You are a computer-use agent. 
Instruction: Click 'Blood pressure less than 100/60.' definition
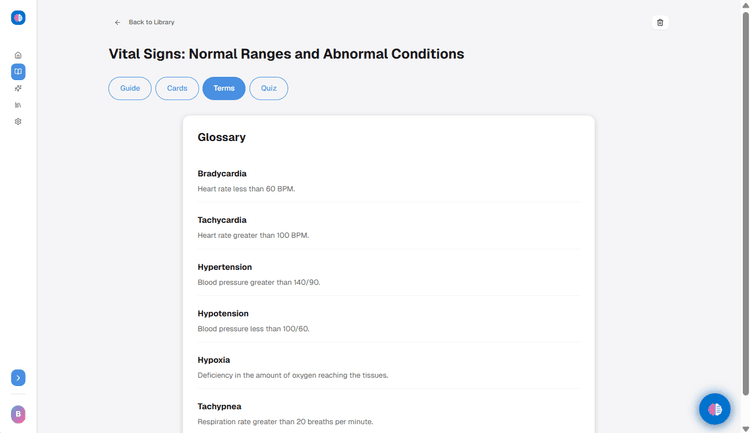[x=254, y=329]
